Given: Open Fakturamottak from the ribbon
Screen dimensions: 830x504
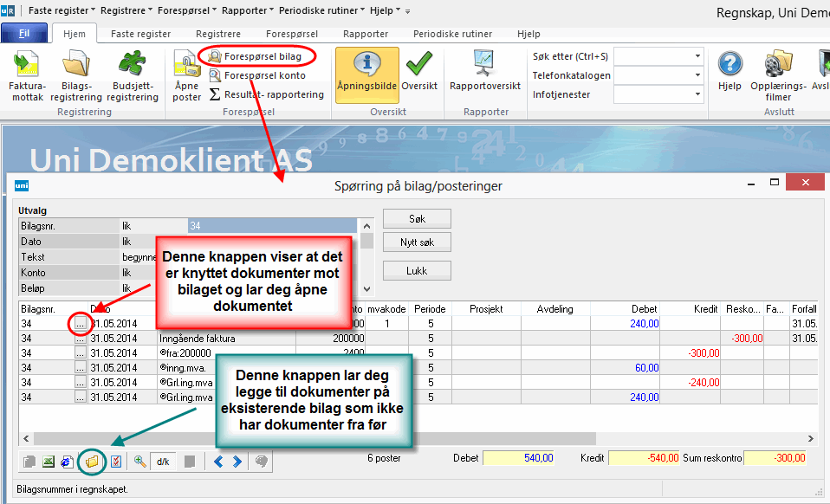Looking at the screenshot, I should 27,75.
